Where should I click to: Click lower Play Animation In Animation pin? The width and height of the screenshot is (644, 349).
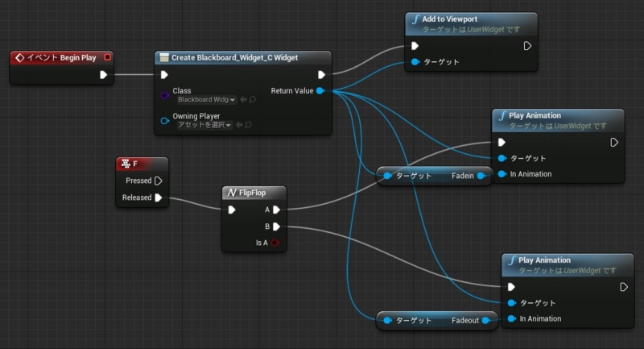[512, 318]
